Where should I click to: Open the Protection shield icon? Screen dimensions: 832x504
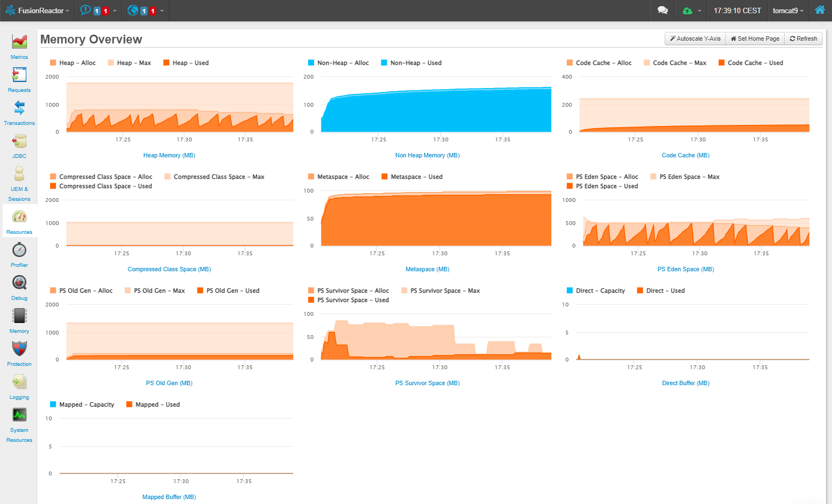pos(19,349)
